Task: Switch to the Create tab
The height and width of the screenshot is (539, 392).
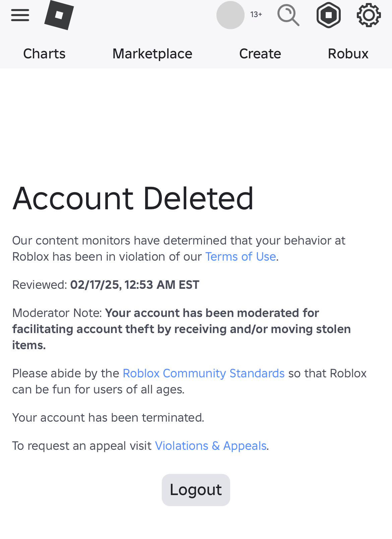Action: tap(260, 53)
